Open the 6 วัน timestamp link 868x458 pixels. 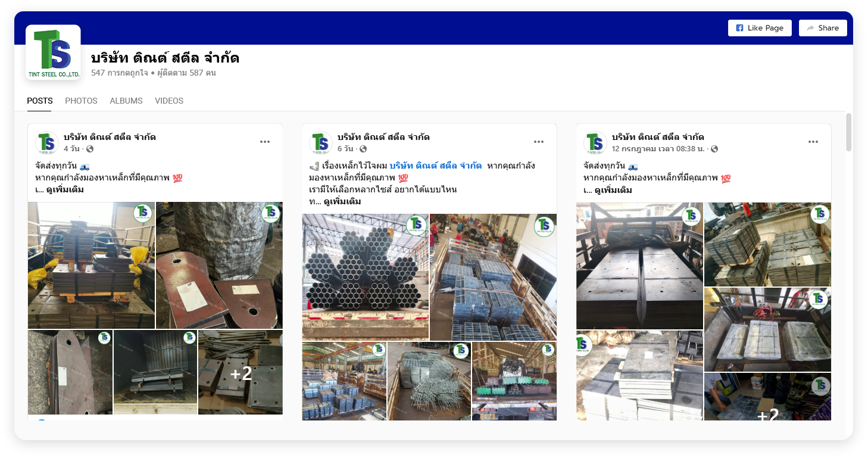pyautogui.click(x=346, y=149)
